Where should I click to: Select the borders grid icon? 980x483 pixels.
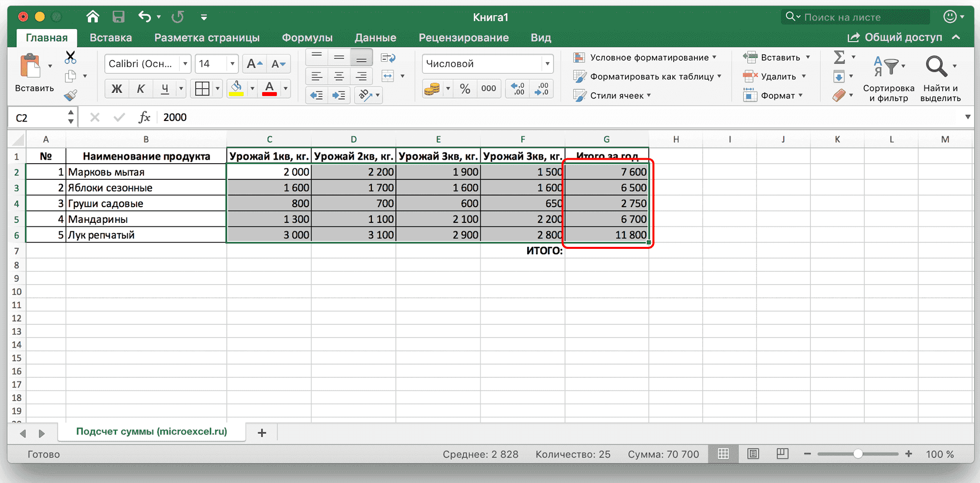(x=201, y=89)
